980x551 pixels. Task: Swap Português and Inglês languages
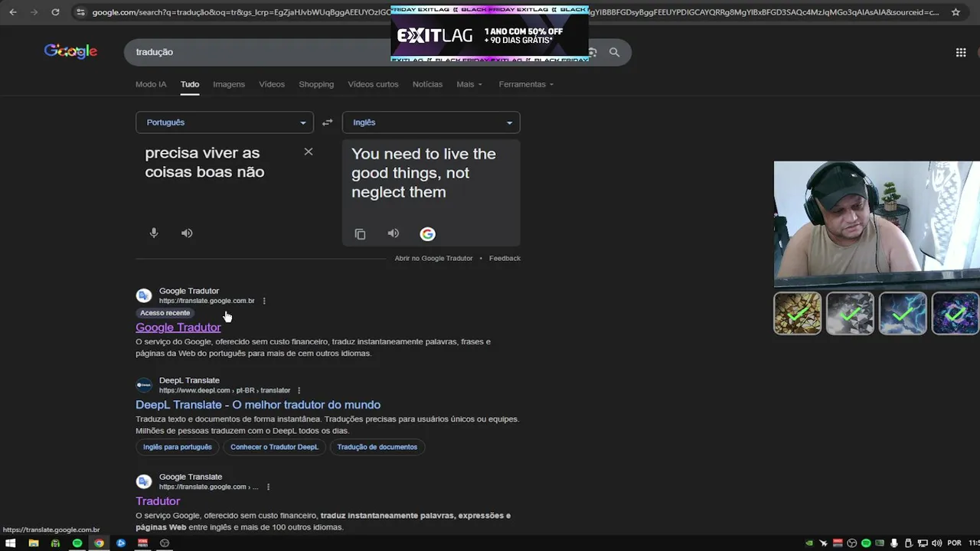(327, 122)
